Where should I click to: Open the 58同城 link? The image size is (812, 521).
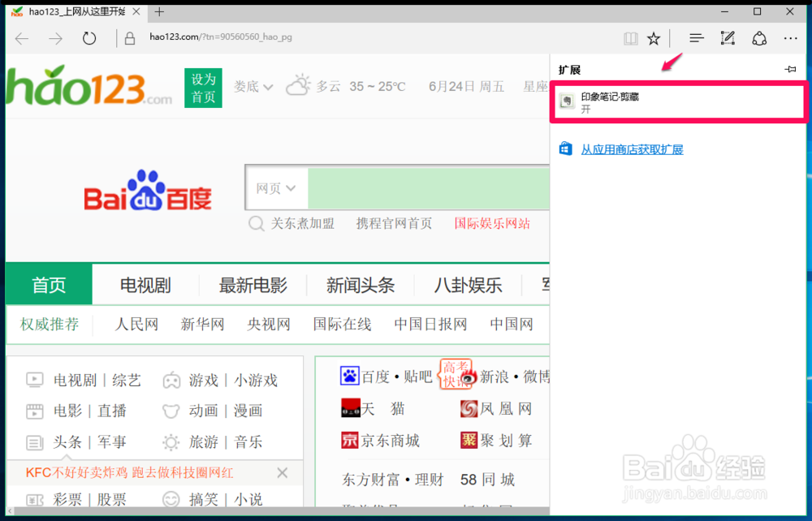point(487,480)
